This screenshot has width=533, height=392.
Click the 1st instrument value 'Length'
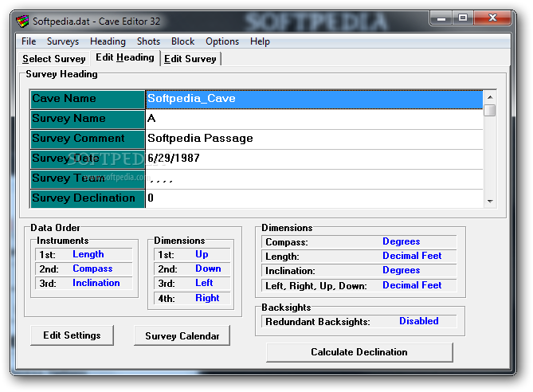[x=88, y=254]
